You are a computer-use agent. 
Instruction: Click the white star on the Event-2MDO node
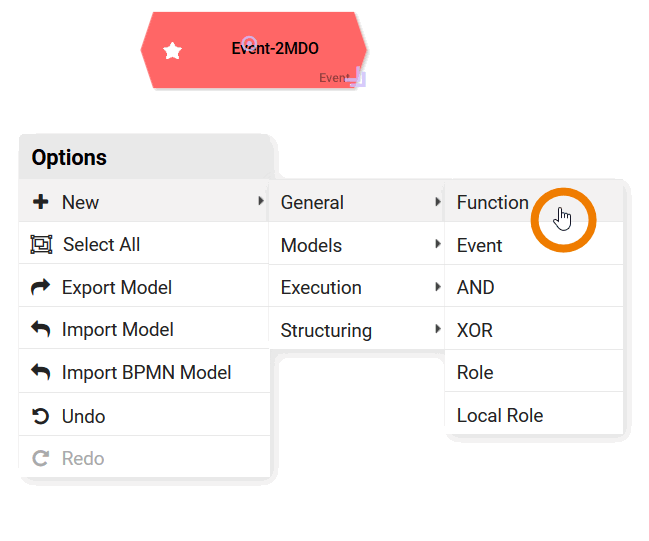click(x=173, y=51)
